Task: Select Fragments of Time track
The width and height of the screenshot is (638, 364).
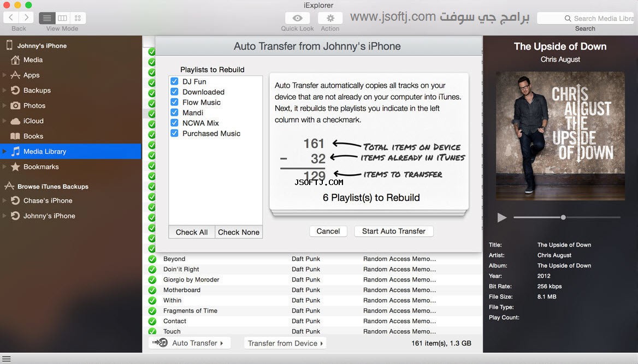Action: click(312, 311)
